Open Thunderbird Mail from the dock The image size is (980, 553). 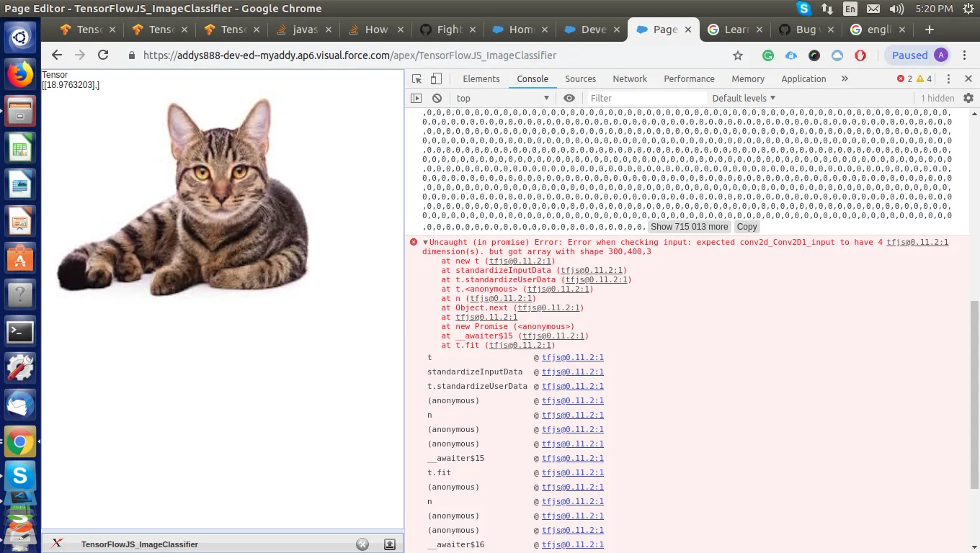(20, 405)
